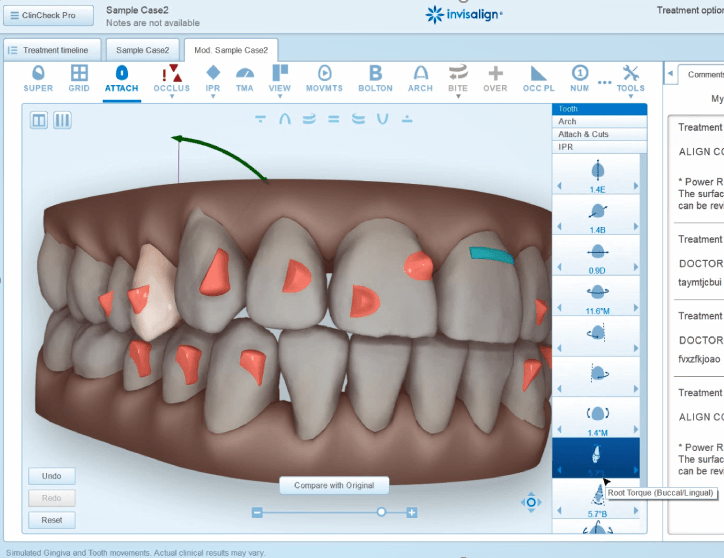Decrease rotation 11.6°M with left arrow

pos(560,308)
